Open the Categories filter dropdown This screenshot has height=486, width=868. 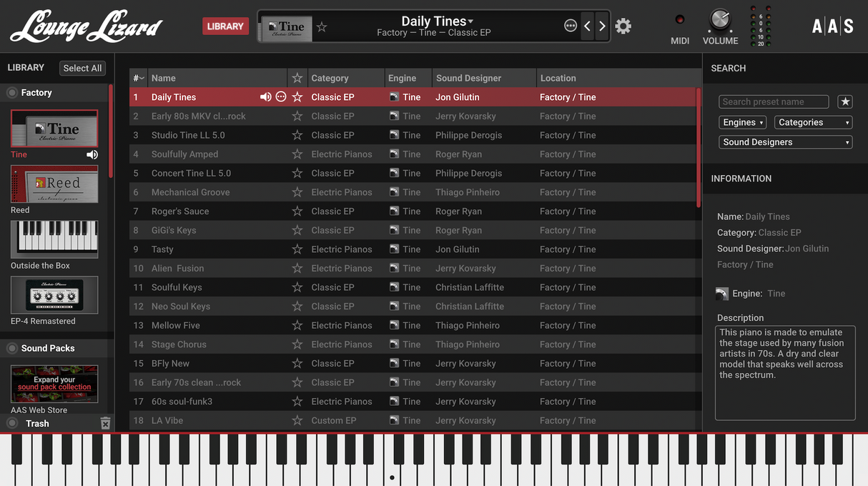coord(813,122)
